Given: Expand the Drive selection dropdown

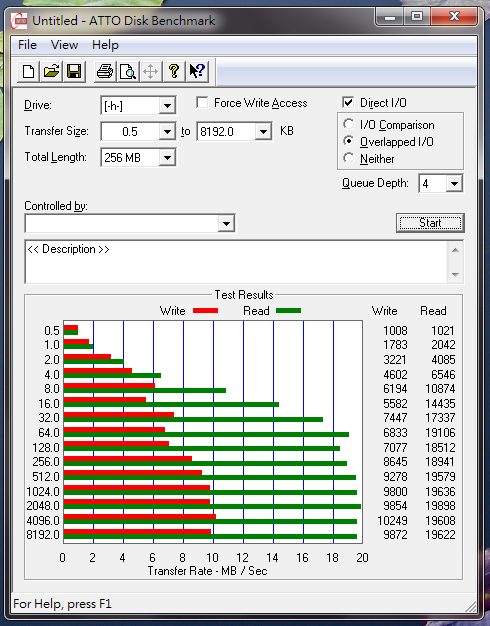Looking at the screenshot, I should (x=167, y=106).
